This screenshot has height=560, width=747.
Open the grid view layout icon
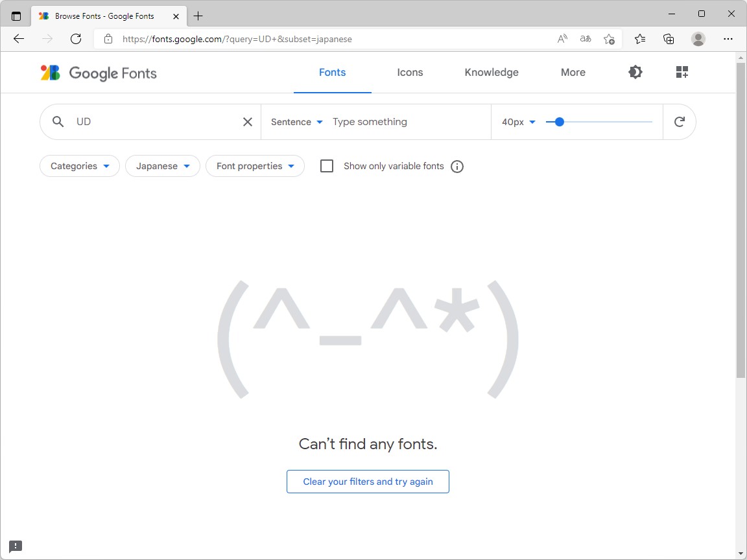pos(682,72)
